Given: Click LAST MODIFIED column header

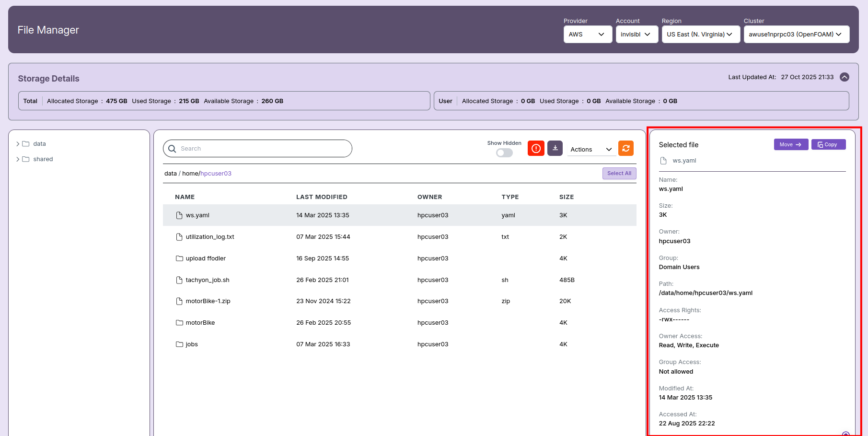Looking at the screenshot, I should (322, 197).
